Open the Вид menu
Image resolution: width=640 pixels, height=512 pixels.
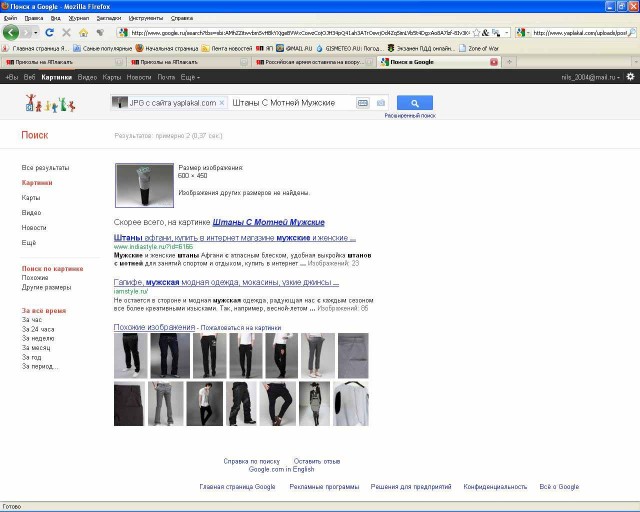[x=56, y=18]
